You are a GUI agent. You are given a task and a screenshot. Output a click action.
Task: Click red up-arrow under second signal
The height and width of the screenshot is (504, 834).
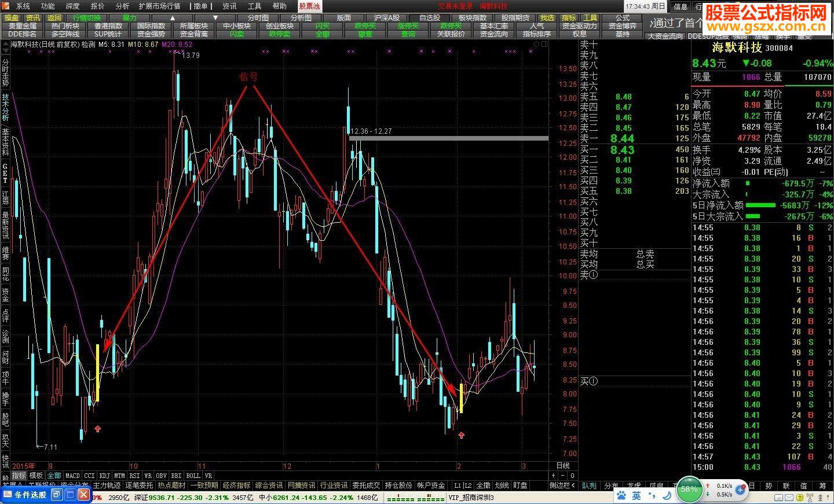pos(461,435)
